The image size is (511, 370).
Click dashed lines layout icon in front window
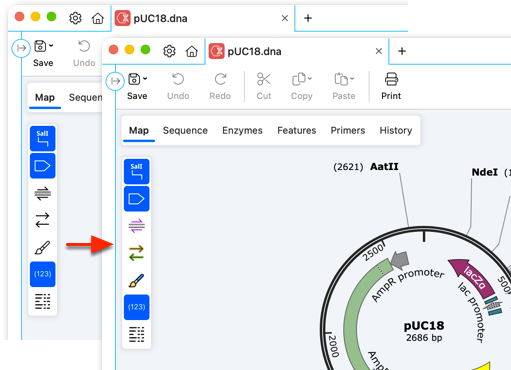[x=137, y=334]
